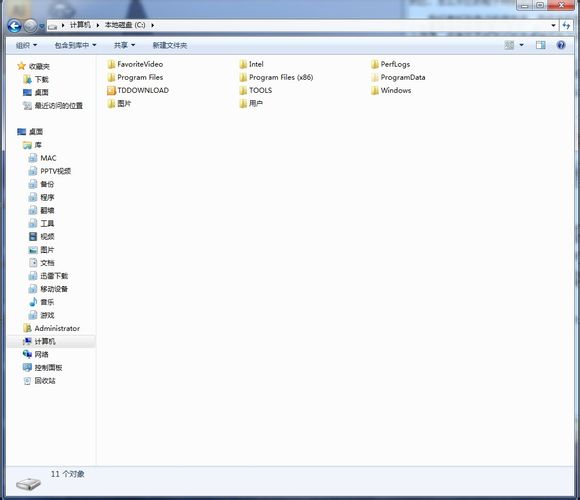Open the recent pages dropdown arrow
Screen dimensions: 580x500
tap(41, 26)
